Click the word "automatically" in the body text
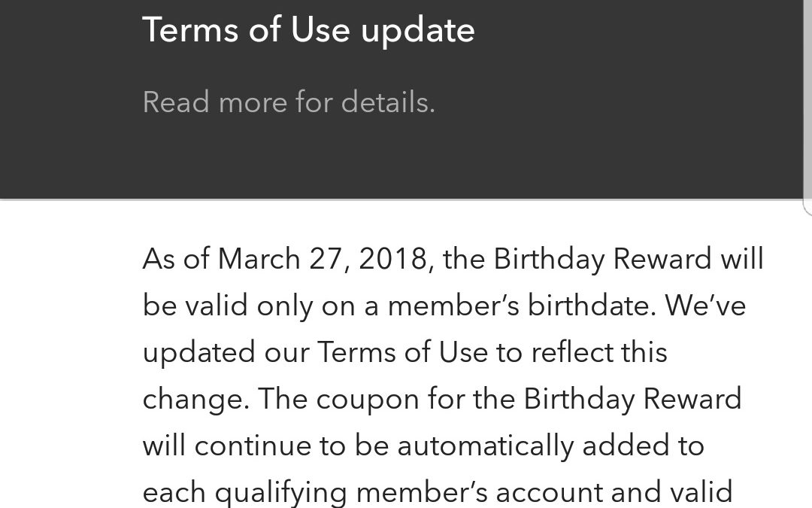Screen dimensions: 812x508 (x=485, y=446)
